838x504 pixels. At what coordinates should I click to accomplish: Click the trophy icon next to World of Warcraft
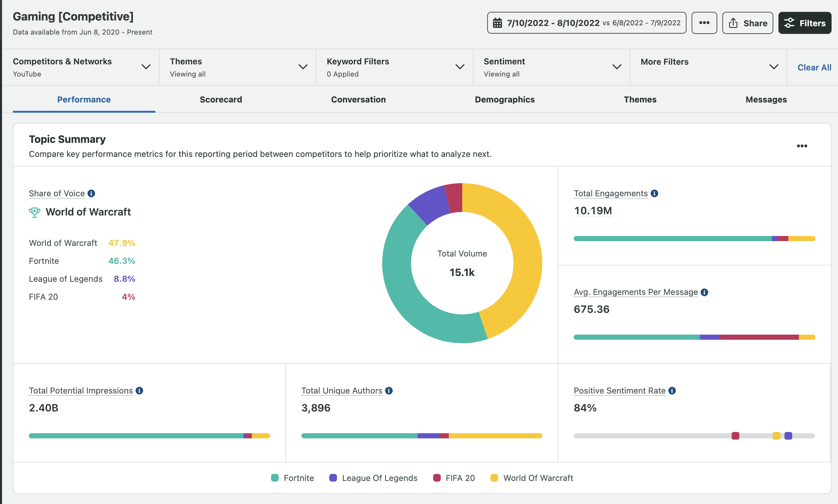tap(34, 212)
